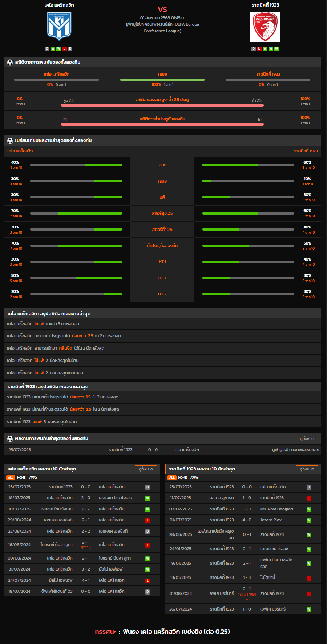The height and width of the screenshot is (644, 327).
Task: Click Radnički's 60% win progress bar
Action: [x=248, y=165]
